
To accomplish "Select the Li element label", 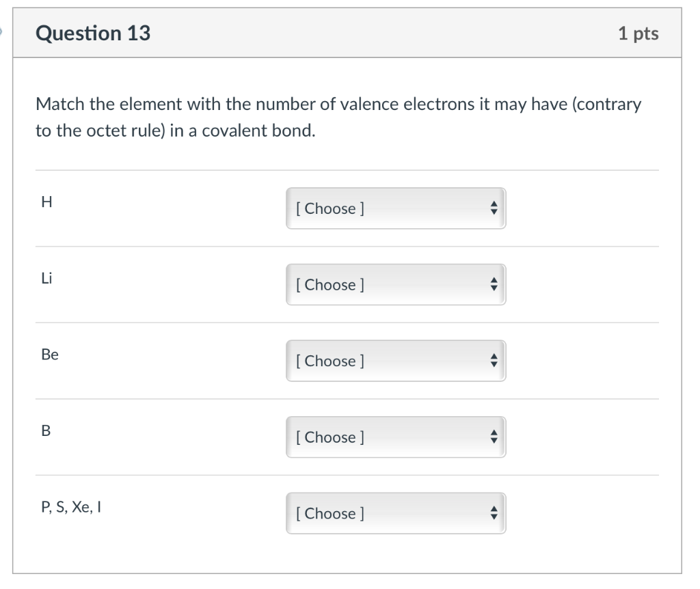I will click(46, 279).
